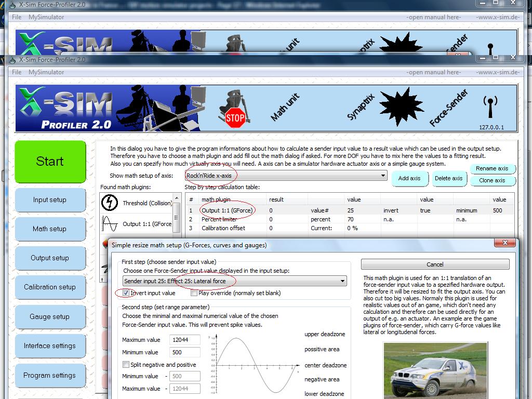Click the found math plugins list scrollbar thumb

(x=176, y=218)
